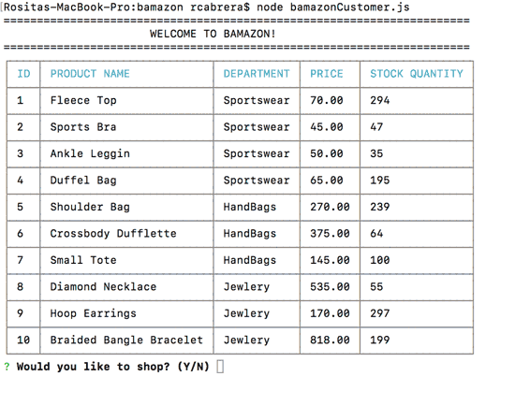
Task: Click the STOCK QUANTITY column header
Action: click(x=417, y=74)
